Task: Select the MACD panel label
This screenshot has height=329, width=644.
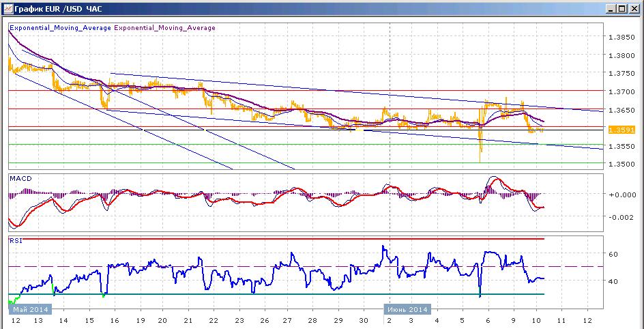Action: pos(20,179)
